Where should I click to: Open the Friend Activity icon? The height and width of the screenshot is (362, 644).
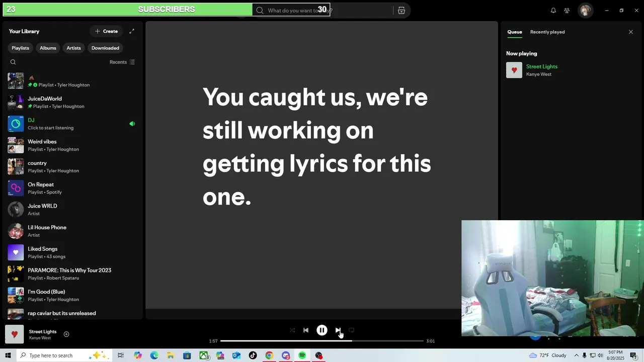[567, 10]
